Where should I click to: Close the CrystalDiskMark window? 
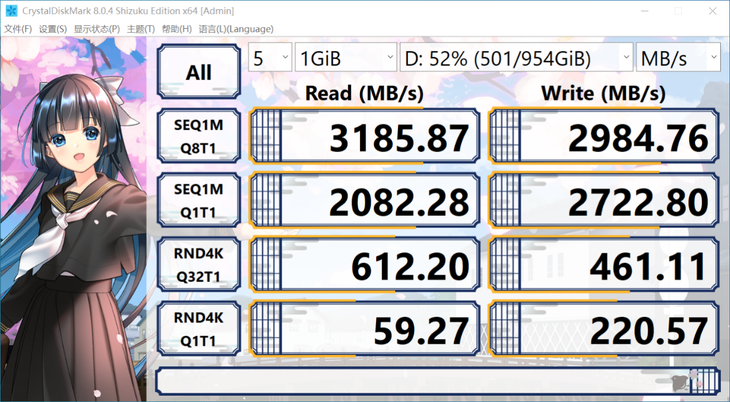pyautogui.click(x=712, y=10)
